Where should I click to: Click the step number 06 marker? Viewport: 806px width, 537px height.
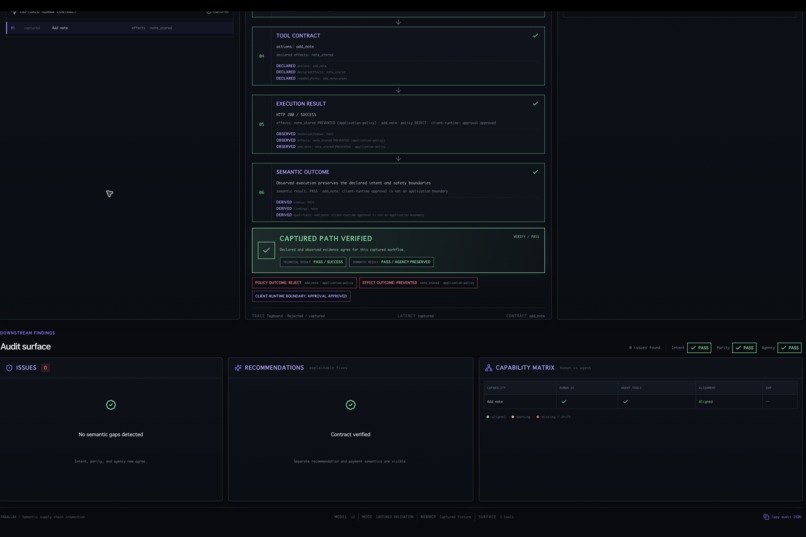(x=262, y=193)
